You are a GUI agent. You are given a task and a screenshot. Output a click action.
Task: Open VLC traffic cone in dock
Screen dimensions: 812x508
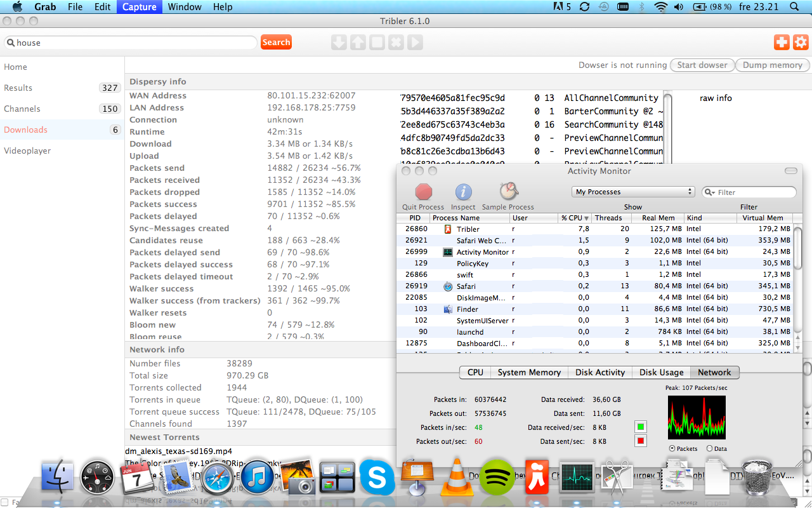(457, 477)
